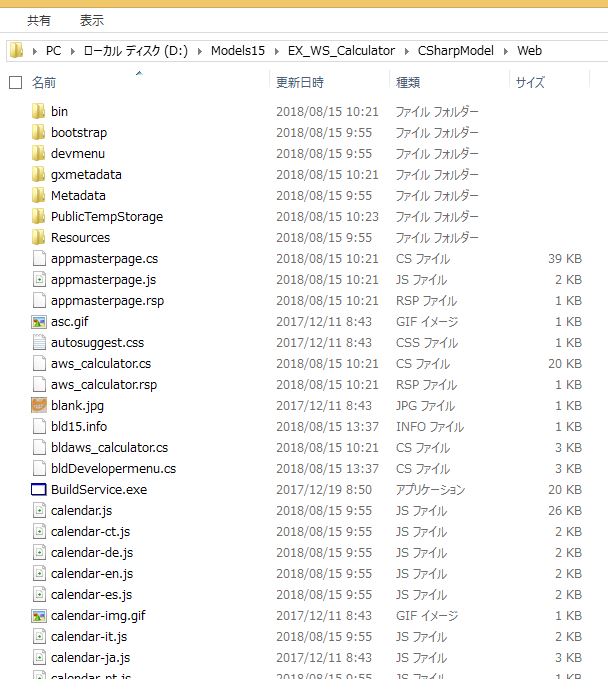Viewport: 608px width, 695px height.
Task: Expand the chevron before PC in path
Action: pos(35,51)
